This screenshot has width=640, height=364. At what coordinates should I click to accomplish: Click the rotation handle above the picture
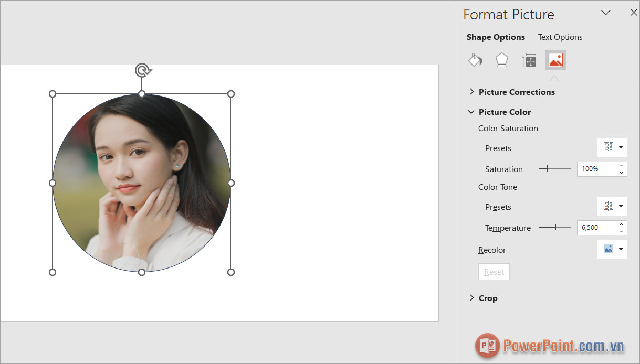pyautogui.click(x=142, y=70)
